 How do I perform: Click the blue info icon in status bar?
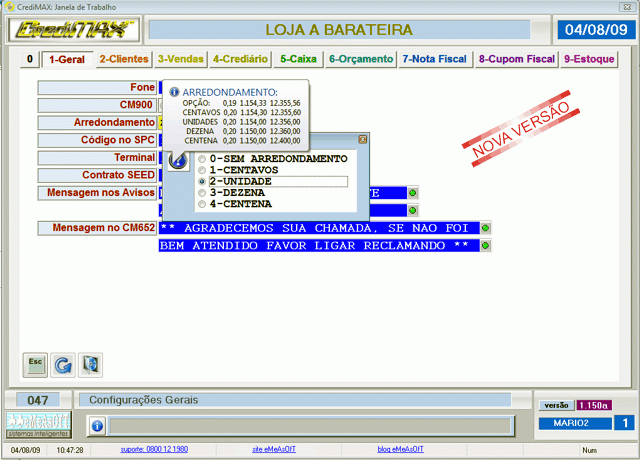point(97,426)
